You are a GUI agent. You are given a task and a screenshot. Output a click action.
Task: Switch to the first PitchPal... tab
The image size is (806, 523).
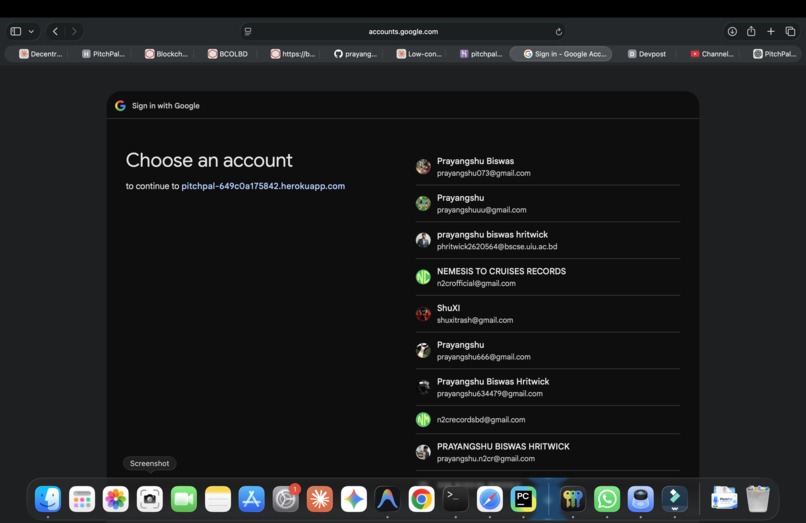tap(103, 54)
